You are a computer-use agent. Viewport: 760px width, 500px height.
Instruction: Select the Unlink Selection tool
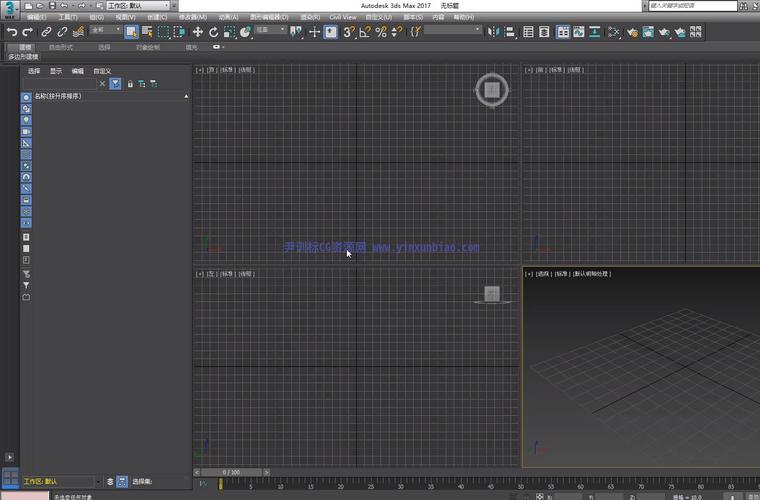click(x=62, y=32)
